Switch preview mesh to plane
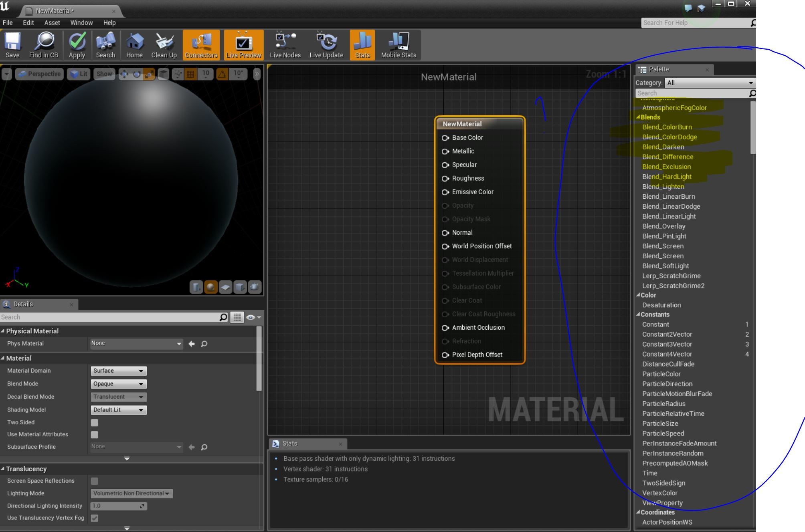 coord(225,287)
